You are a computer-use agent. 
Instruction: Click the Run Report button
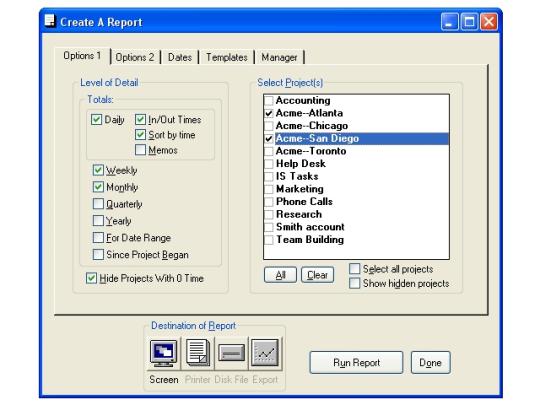(x=356, y=363)
